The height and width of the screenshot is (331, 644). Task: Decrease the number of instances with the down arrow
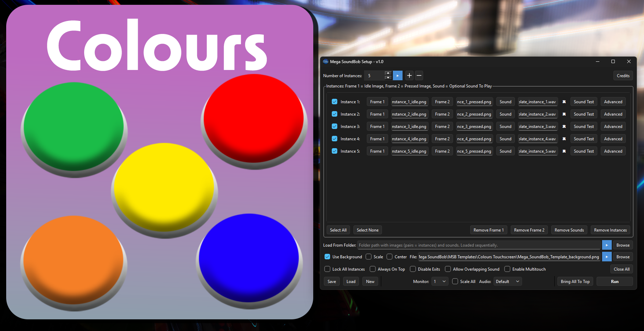(x=388, y=78)
